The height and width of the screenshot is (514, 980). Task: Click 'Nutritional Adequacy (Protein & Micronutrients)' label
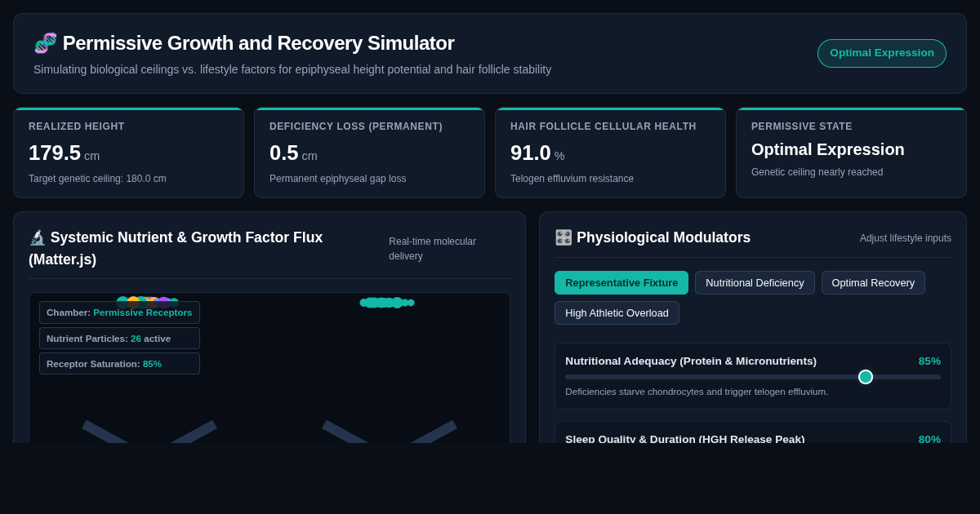[691, 361]
